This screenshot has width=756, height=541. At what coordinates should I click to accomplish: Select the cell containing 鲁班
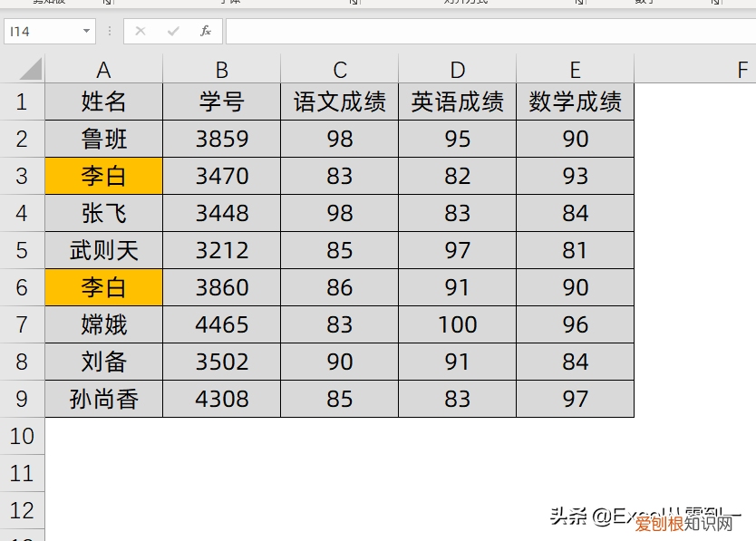pyautogui.click(x=103, y=139)
